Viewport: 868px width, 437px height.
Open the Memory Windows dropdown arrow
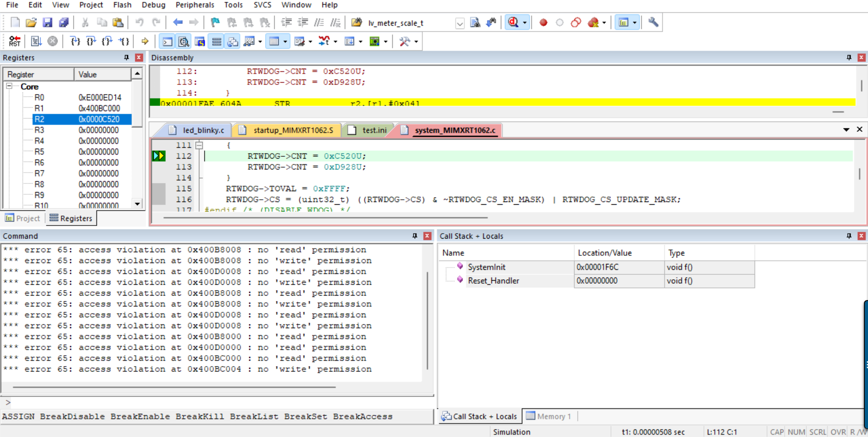(285, 42)
